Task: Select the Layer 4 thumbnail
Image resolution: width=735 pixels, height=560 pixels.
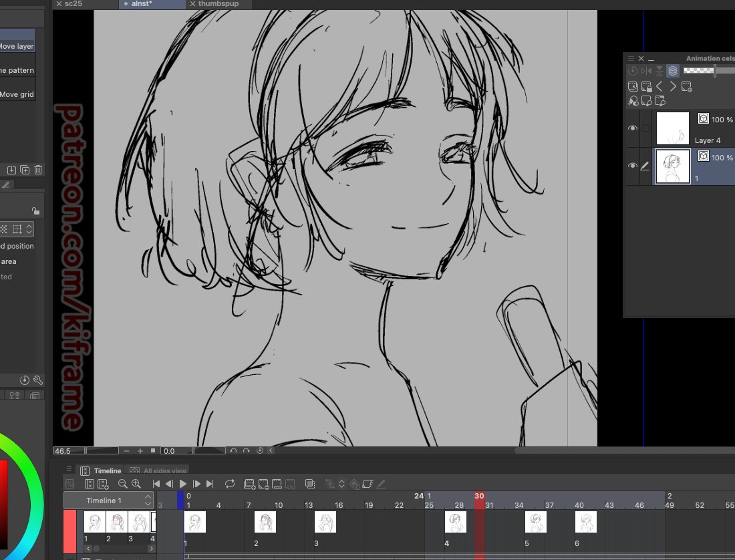Action: tap(672, 128)
